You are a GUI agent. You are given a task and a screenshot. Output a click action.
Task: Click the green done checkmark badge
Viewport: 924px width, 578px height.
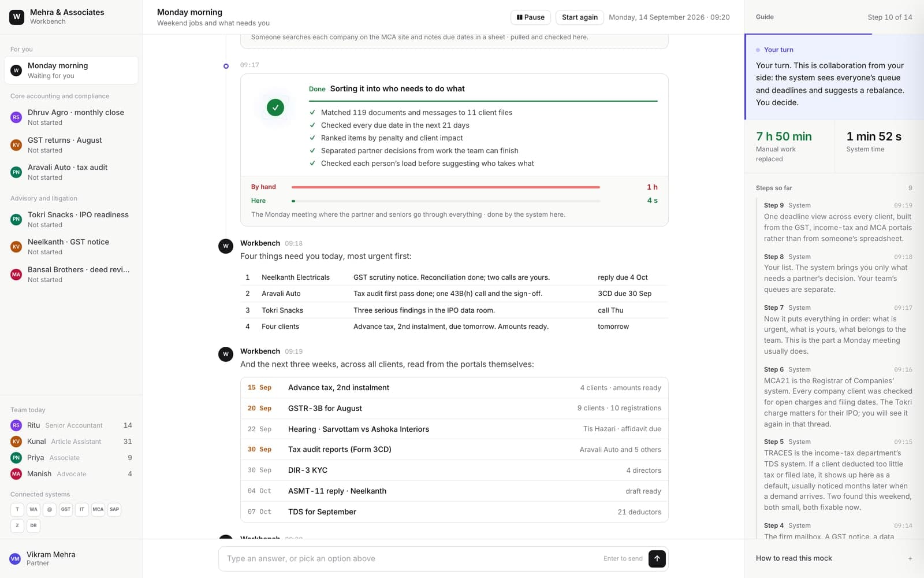275,107
